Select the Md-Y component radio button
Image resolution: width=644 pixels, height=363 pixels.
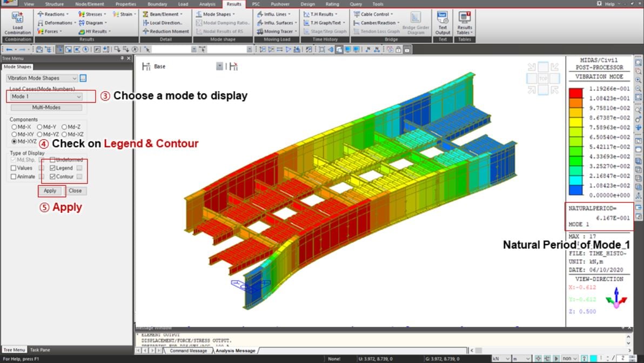coord(39,127)
